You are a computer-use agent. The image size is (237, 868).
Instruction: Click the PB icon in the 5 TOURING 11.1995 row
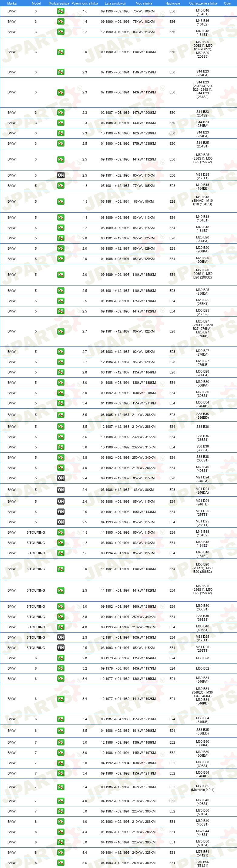(61, 532)
